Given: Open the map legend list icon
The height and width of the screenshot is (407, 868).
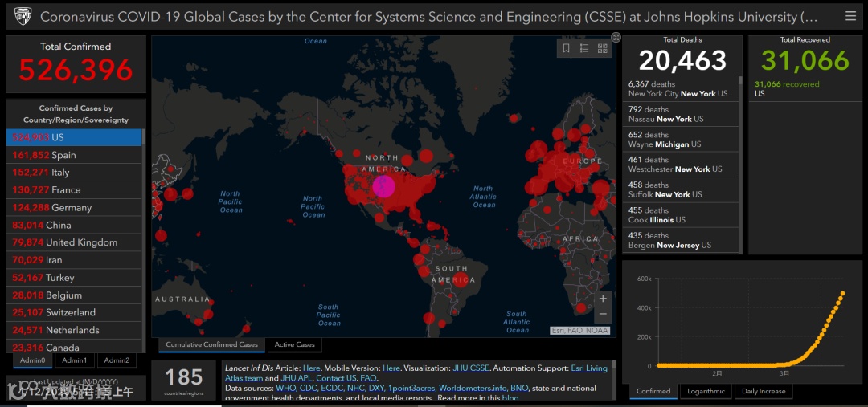Looking at the screenshot, I should click(x=584, y=48).
